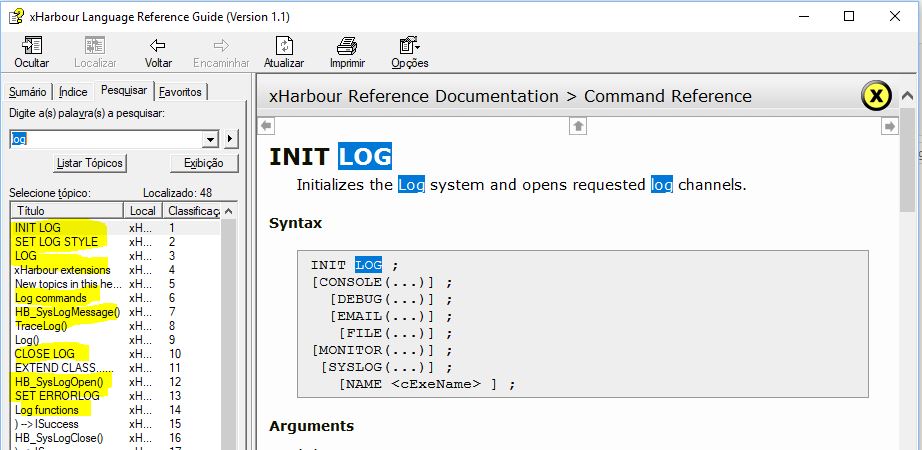Viewport: 922px width, 450px height.
Task: Open the search operators flyout arrow
Action: pos(230,139)
